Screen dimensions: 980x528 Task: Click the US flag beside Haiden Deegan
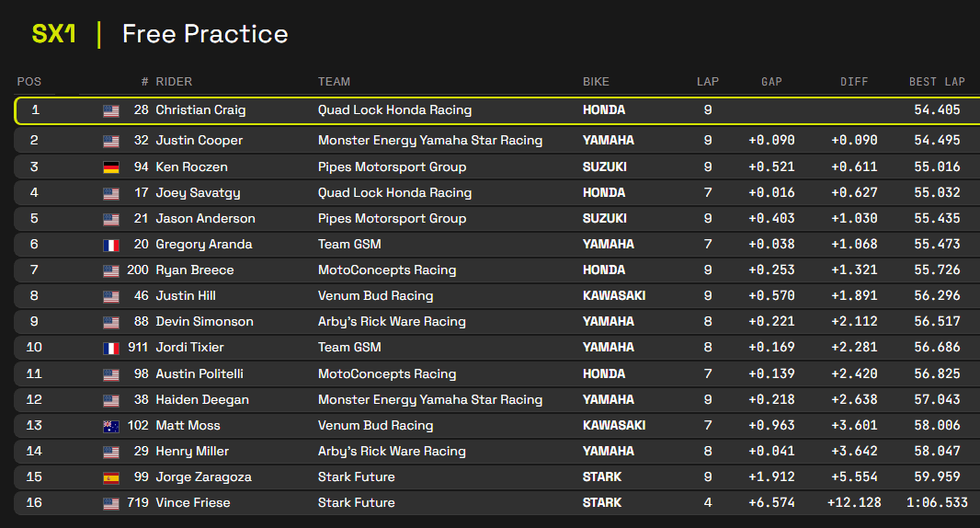point(111,400)
